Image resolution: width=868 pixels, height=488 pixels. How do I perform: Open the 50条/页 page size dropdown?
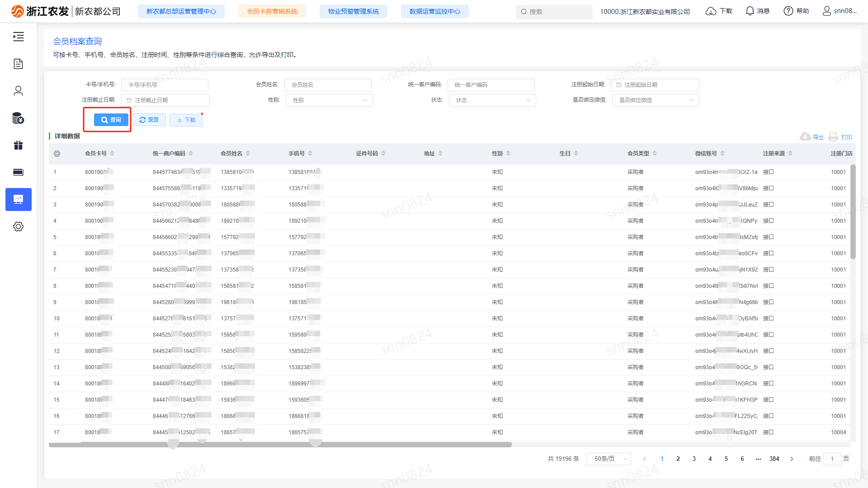(608, 459)
